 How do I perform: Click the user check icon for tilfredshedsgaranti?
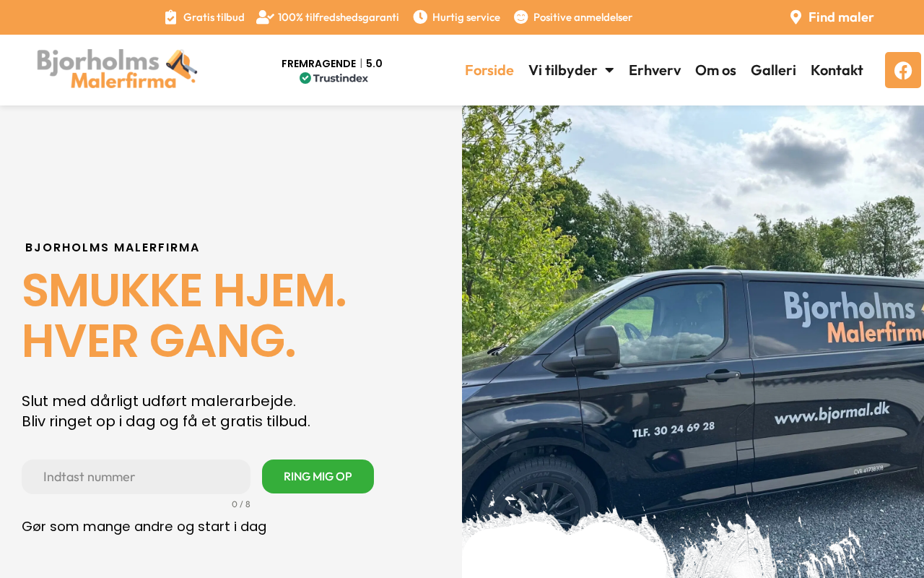pos(265,17)
